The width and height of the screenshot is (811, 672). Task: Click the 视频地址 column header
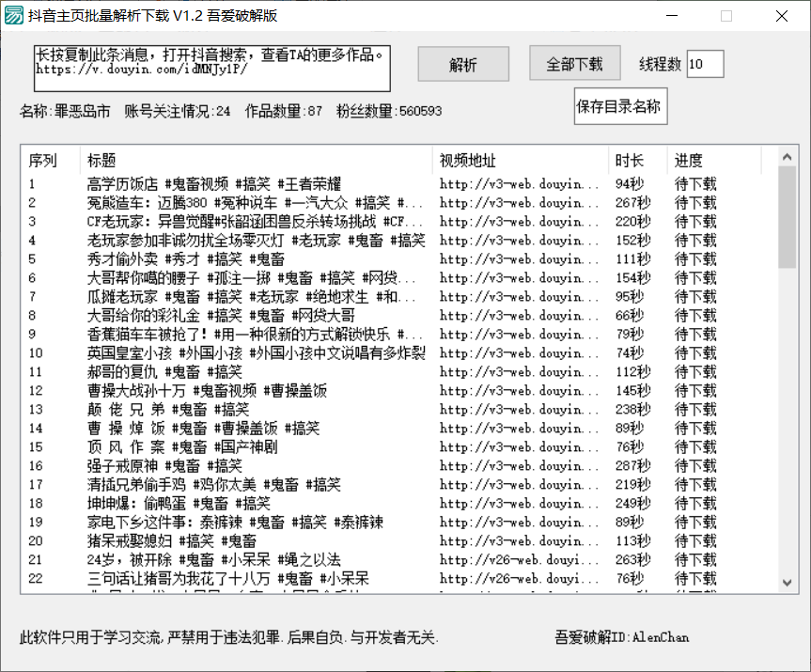coord(521,161)
